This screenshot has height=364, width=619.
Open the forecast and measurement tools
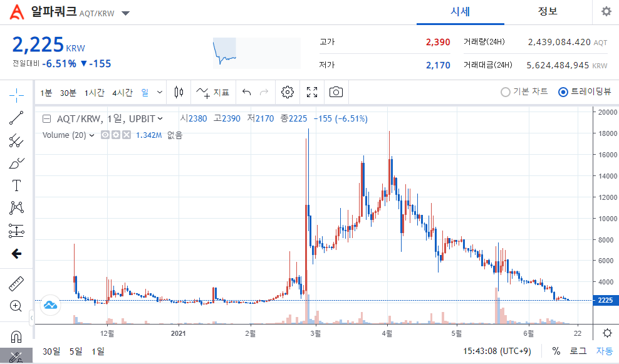coord(16,231)
